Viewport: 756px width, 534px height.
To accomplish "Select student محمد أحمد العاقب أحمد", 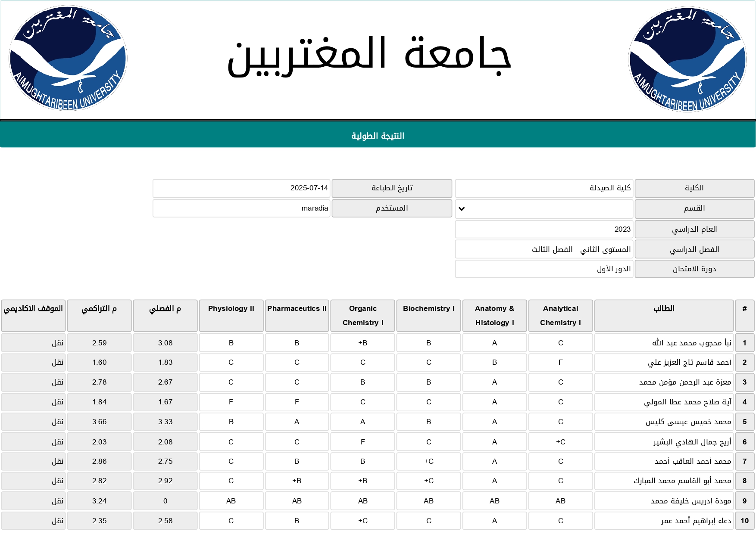I will point(664,461).
